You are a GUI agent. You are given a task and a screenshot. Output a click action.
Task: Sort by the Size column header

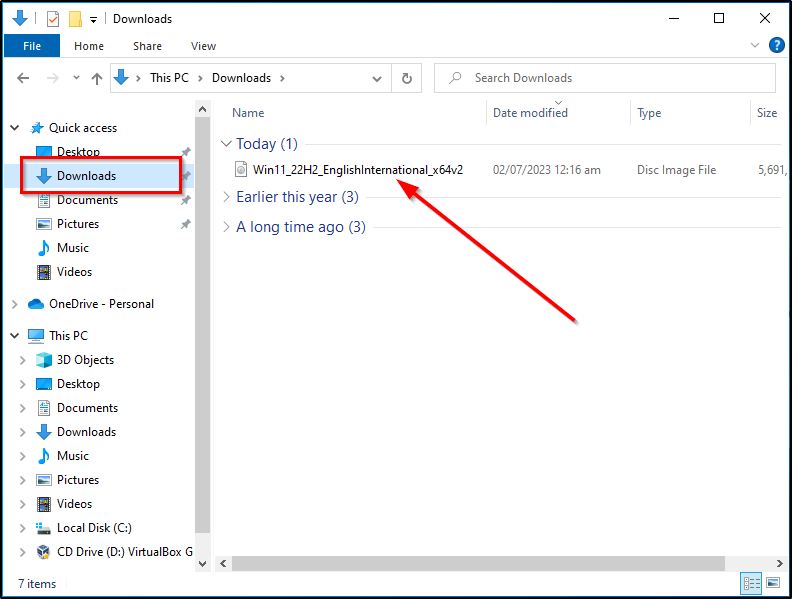click(x=767, y=113)
